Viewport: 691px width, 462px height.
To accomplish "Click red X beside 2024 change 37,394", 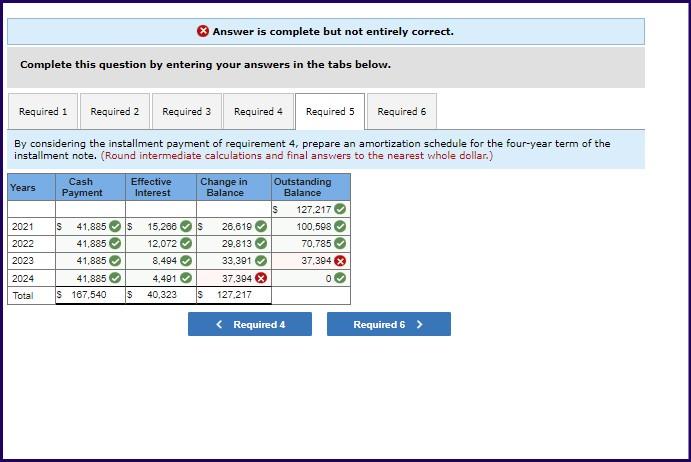I will pyautogui.click(x=261, y=278).
